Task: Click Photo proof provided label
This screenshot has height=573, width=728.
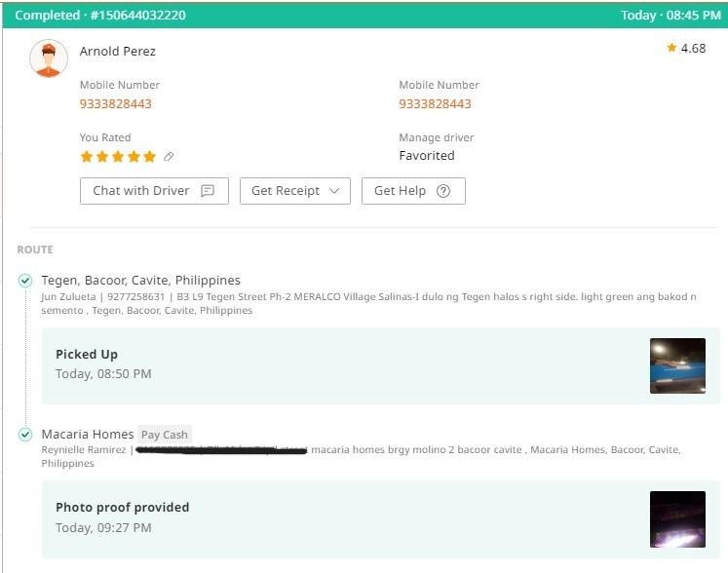Action: click(x=122, y=507)
